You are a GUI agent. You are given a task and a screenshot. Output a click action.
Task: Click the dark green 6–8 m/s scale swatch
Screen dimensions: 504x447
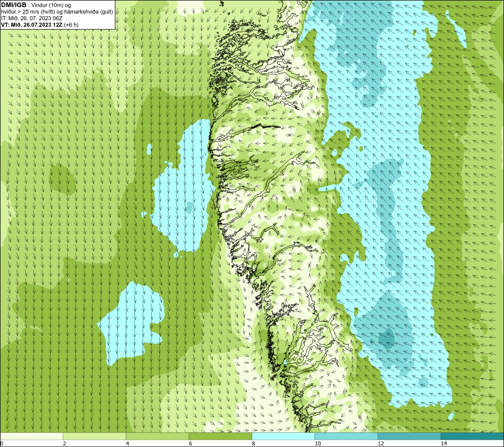click(x=221, y=436)
